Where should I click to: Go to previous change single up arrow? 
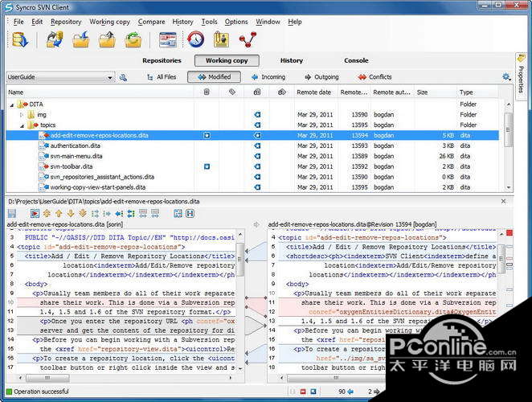pyautogui.click(x=59, y=214)
